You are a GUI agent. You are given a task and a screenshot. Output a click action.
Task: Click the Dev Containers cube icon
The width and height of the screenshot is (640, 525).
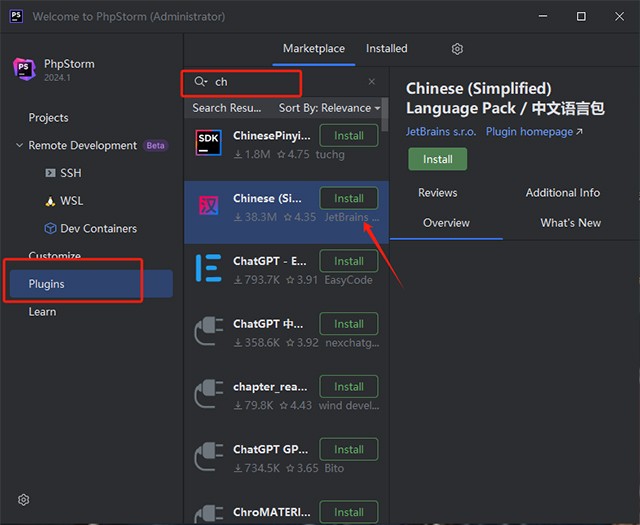pos(50,228)
